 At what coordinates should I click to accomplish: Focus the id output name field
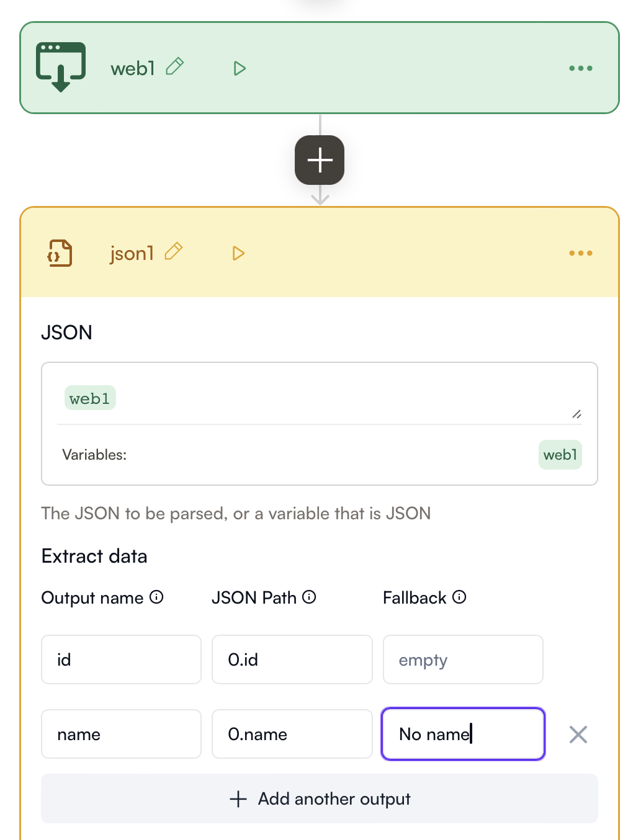pyautogui.click(x=121, y=659)
